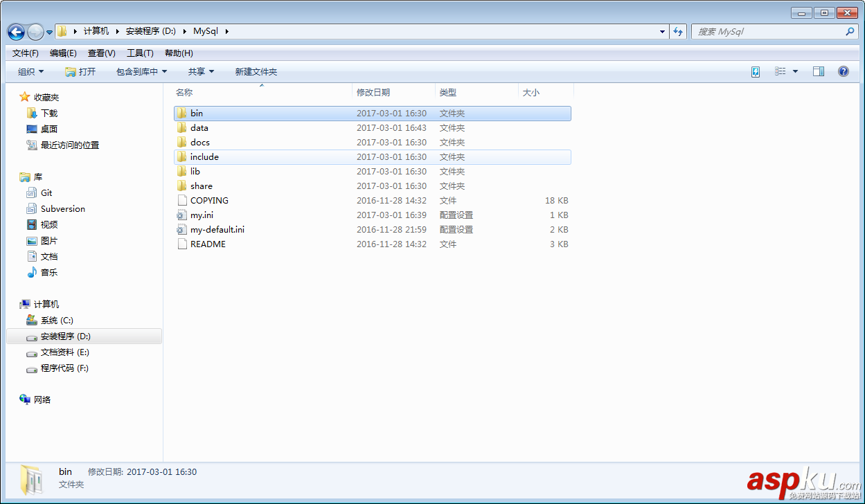Open the 视频 library

click(49, 225)
